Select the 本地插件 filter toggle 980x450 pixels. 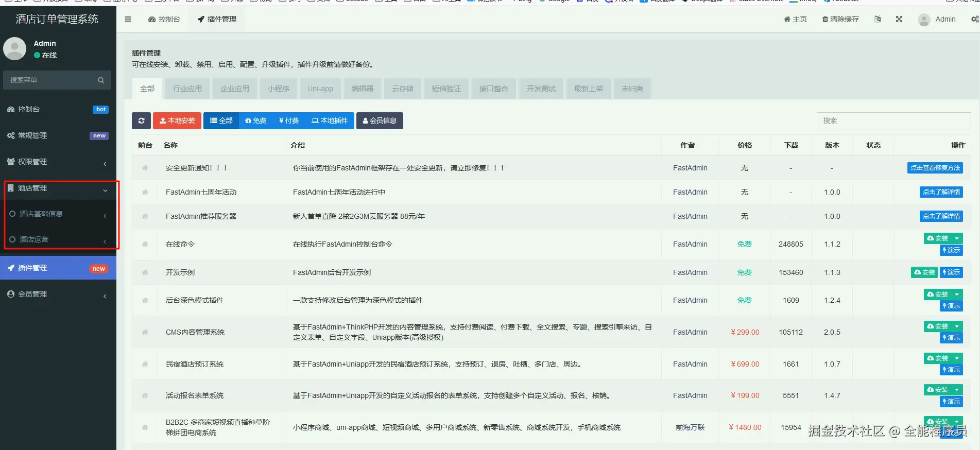tap(330, 120)
